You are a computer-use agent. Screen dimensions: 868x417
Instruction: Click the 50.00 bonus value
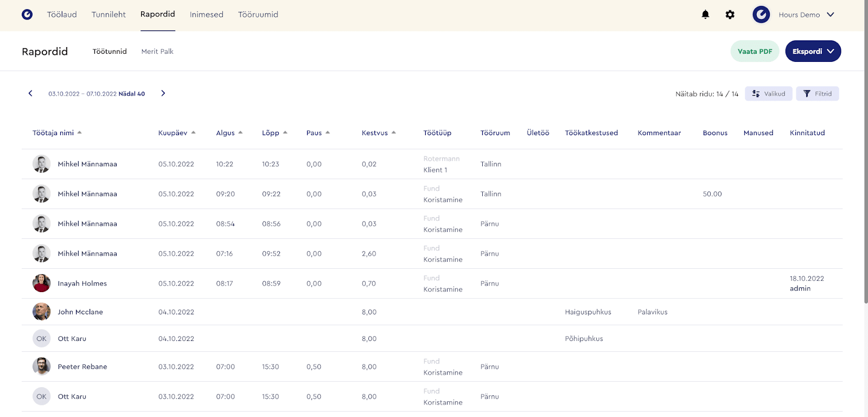click(x=712, y=194)
